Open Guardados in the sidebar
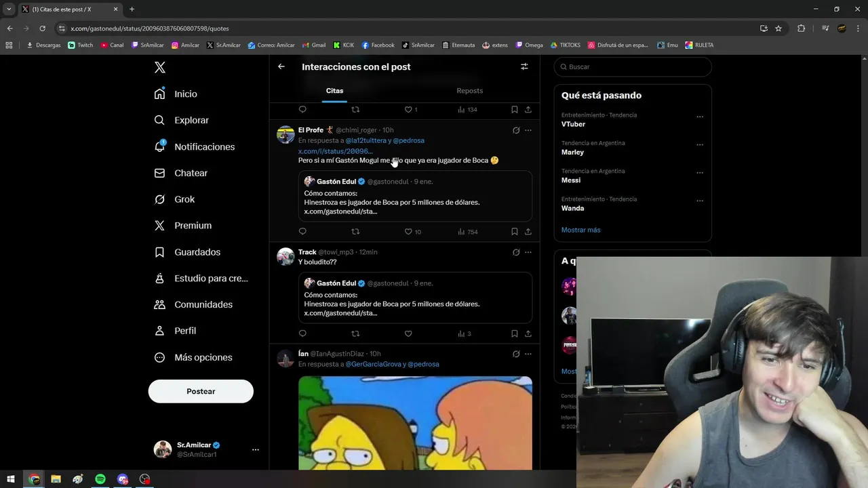This screenshot has height=488, width=868. [188, 252]
